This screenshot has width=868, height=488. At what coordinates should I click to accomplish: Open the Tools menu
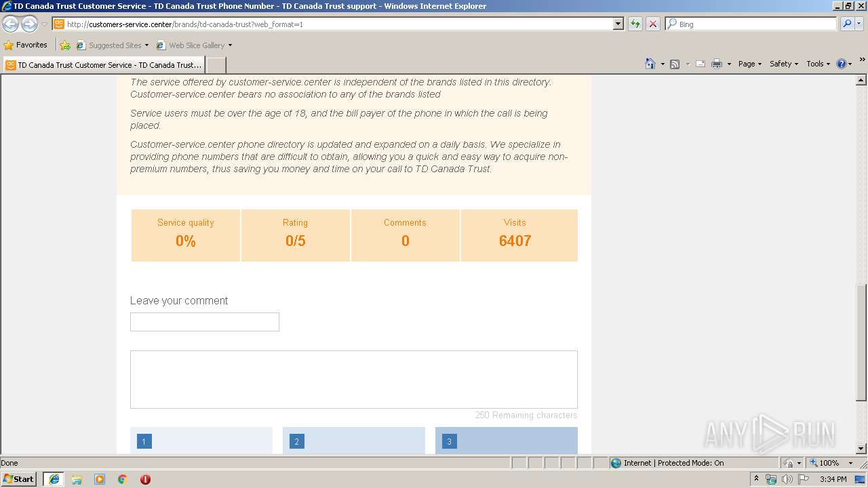818,64
